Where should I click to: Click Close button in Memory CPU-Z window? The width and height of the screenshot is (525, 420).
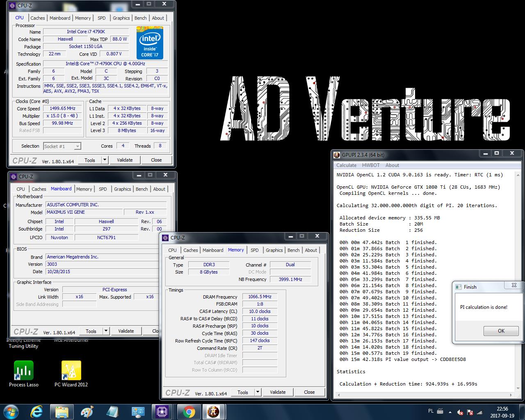(x=309, y=392)
